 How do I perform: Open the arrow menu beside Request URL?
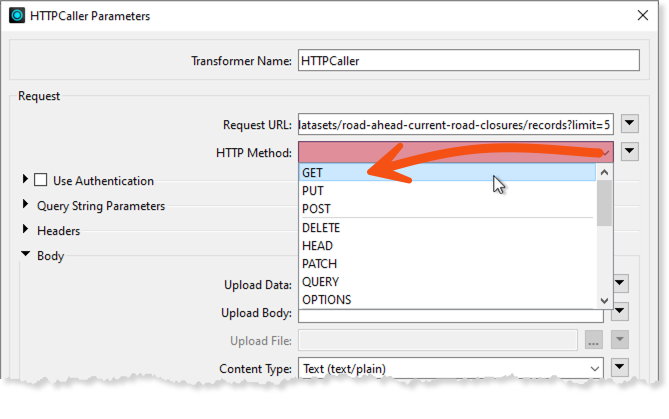point(630,124)
